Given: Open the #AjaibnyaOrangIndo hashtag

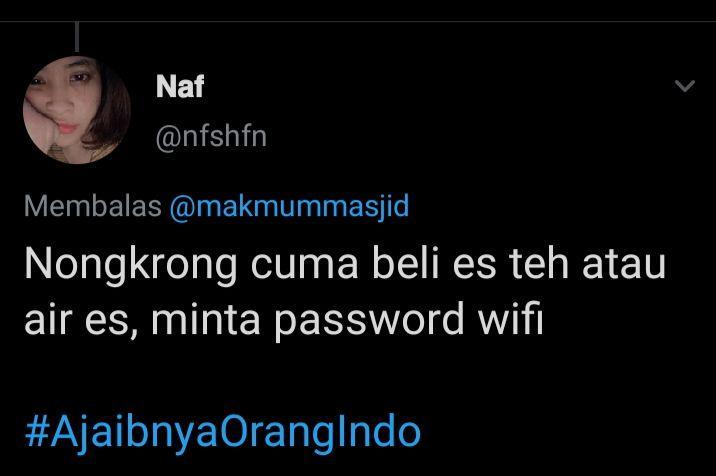Looking at the screenshot, I should [x=223, y=433].
